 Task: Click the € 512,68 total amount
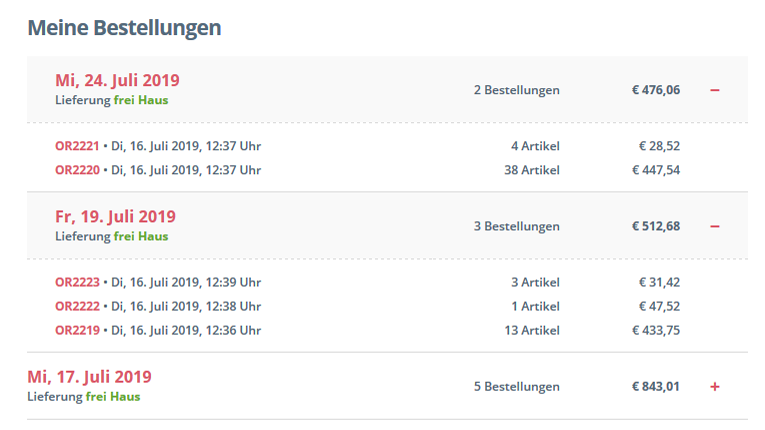point(656,226)
